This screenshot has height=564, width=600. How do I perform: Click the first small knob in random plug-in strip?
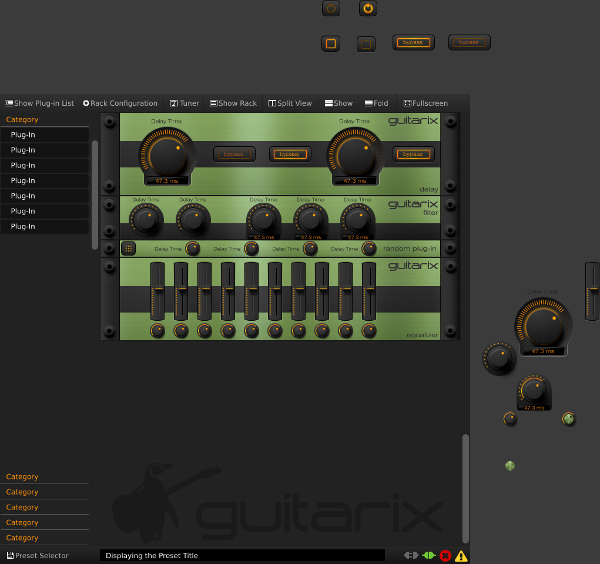(192, 249)
